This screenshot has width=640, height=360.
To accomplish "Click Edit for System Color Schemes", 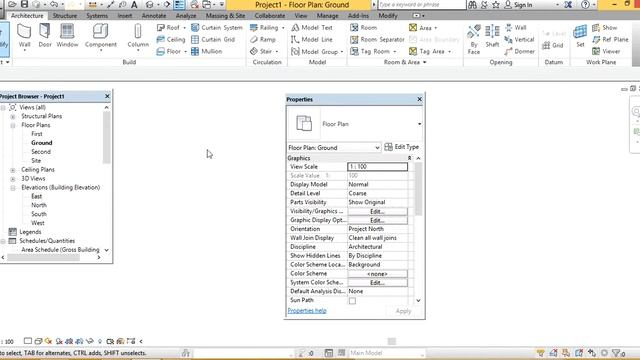I will pos(377,282).
